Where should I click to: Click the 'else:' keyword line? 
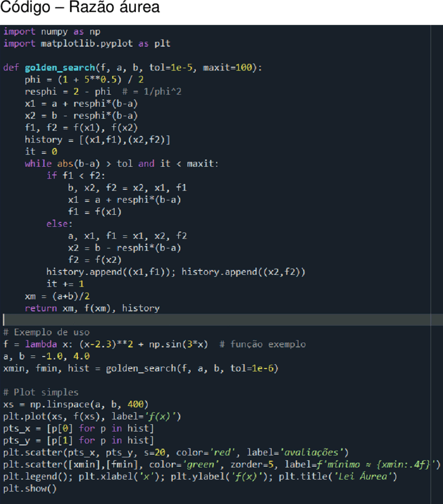coord(59,224)
